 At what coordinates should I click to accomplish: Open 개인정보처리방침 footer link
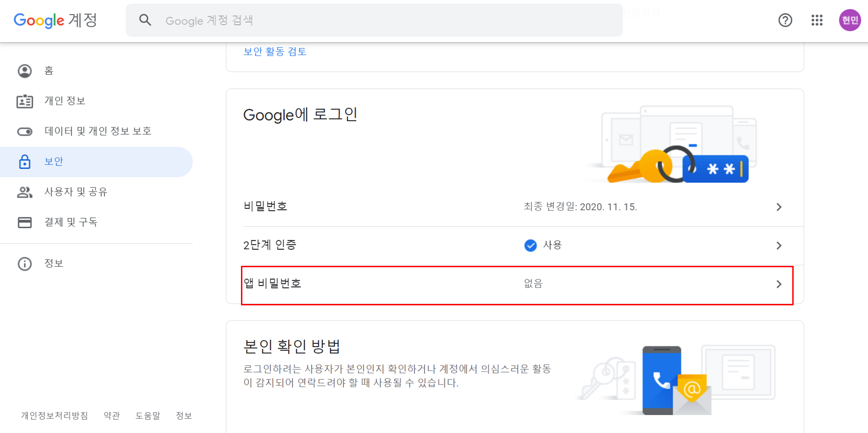coord(55,416)
